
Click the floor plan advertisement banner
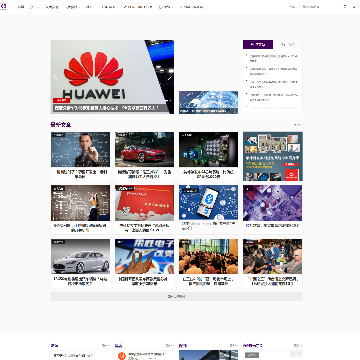(x=273, y=156)
